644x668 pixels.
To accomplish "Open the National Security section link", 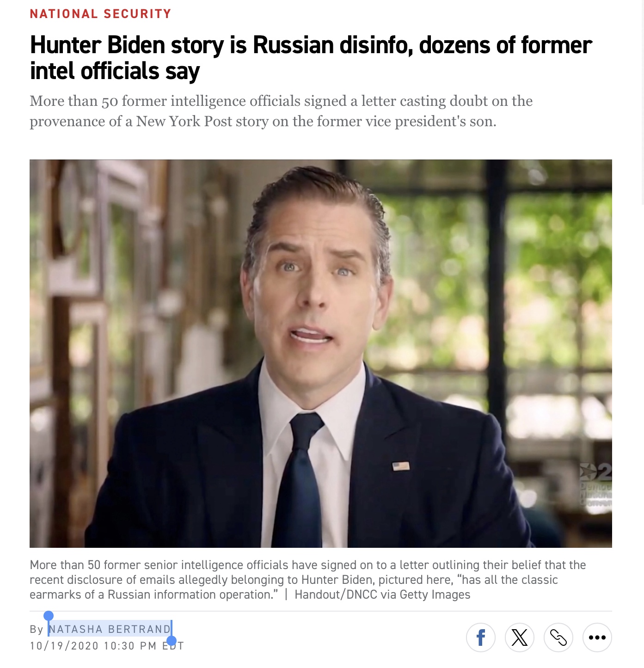I will point(100,14).
